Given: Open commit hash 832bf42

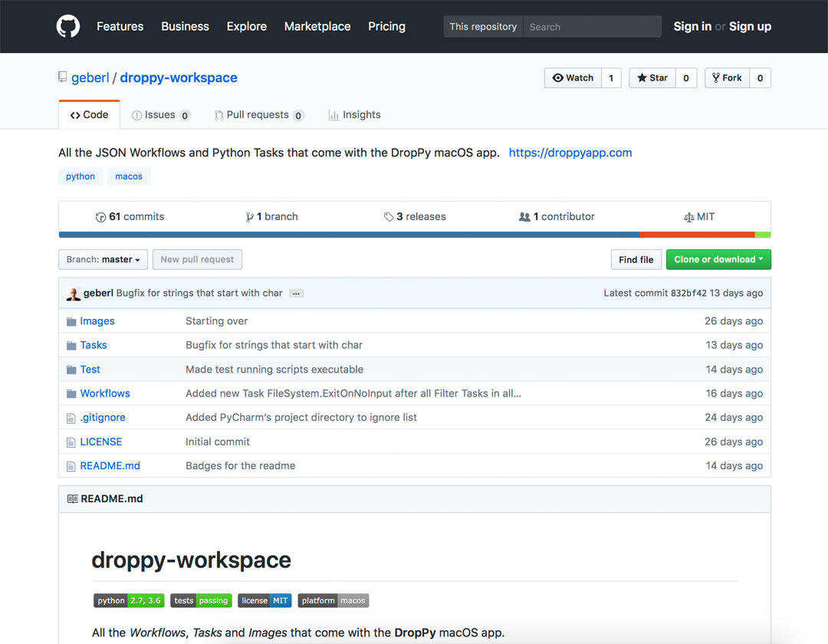Looking at the screenshot, I should point(688,293).
